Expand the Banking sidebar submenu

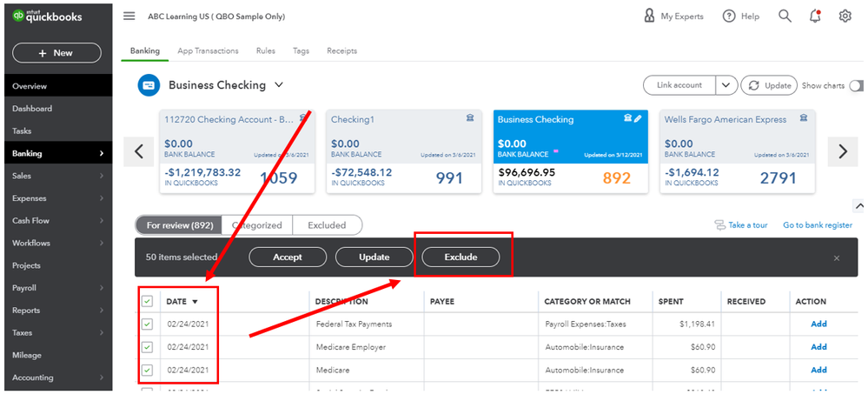tap(102, 153)
